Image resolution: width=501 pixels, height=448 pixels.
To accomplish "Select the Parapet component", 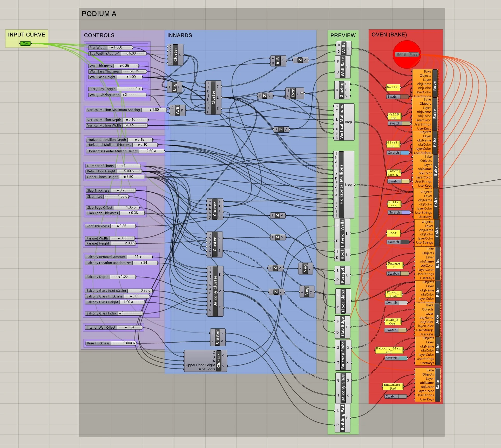I will pyautogui.click(x=342, y=275).
